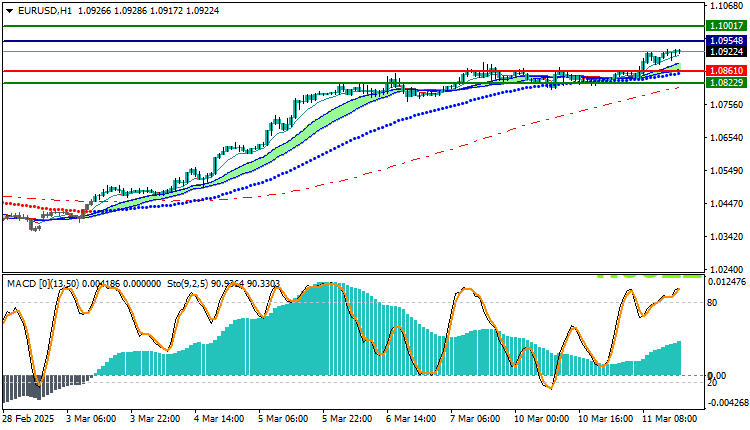
Task: Click the 10 Mar 16:00 time label
Action: tap(606, 419)
